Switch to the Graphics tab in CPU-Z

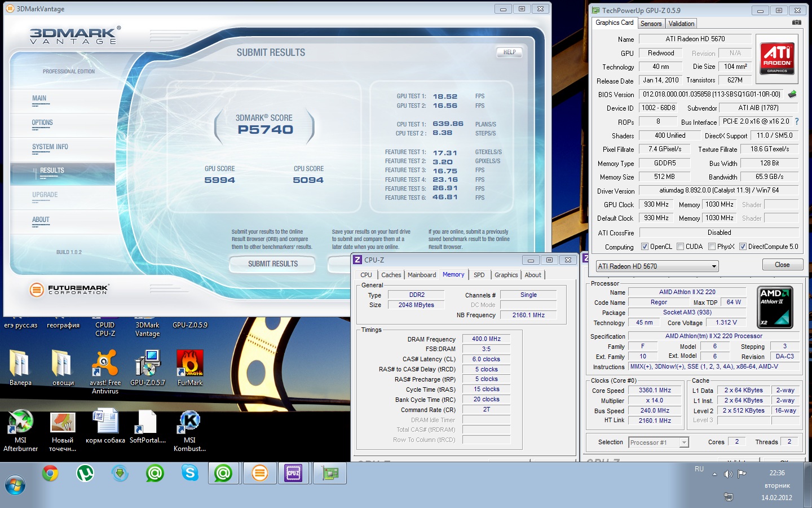coord(506,275)
